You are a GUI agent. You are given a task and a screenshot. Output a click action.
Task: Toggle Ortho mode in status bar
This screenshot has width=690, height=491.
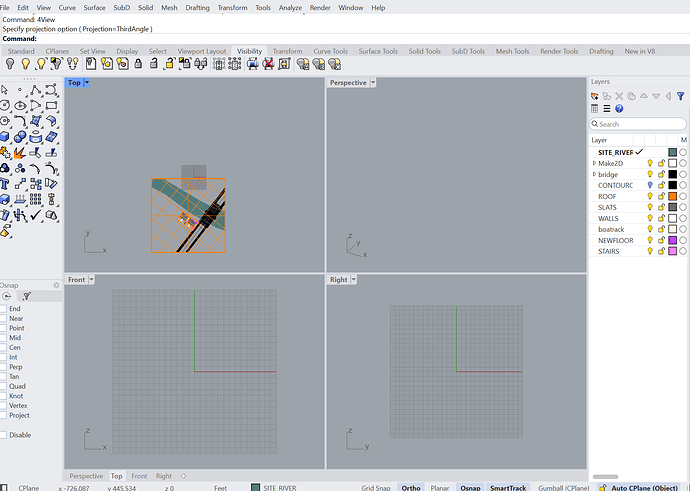[x=411, y=487]
